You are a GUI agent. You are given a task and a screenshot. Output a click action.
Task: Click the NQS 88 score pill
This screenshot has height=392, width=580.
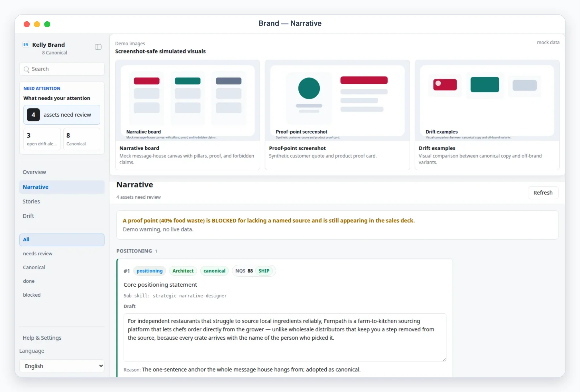click(244, 271)
